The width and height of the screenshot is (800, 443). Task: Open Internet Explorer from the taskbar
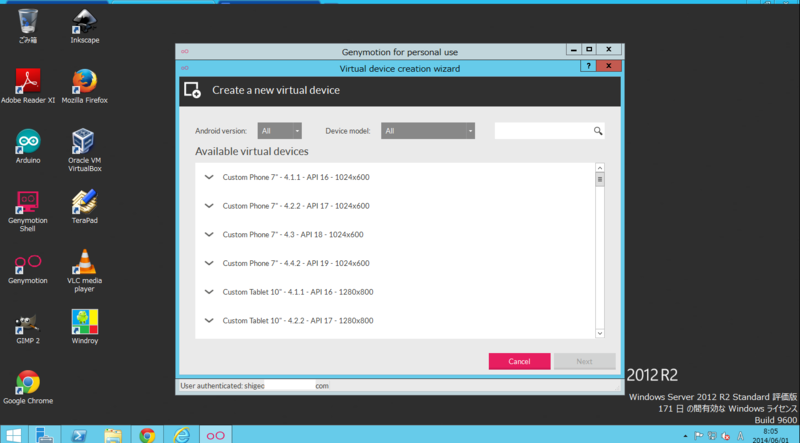click(x=181, y=435)
